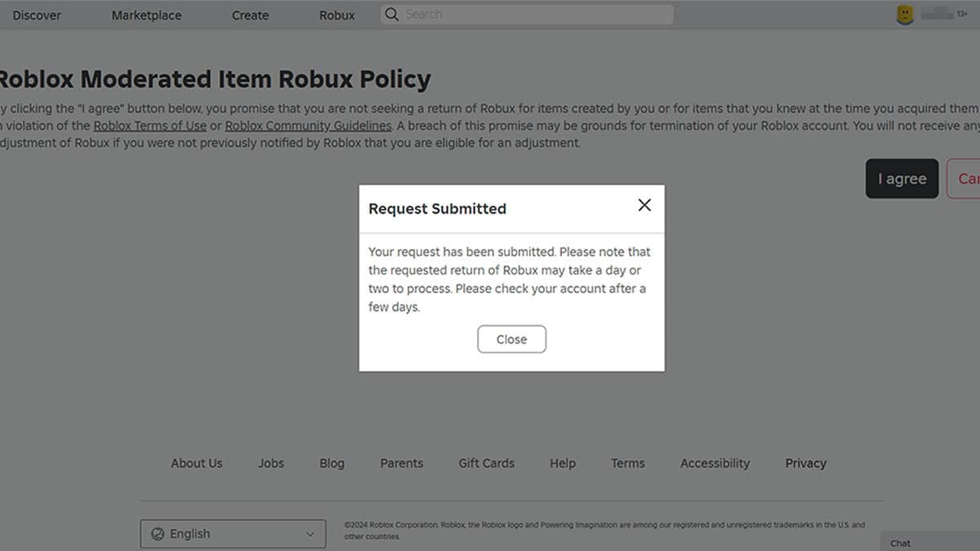Screen dimensions: 980x551
Task: Open the Marketplace tab
Action: point(146,14)
